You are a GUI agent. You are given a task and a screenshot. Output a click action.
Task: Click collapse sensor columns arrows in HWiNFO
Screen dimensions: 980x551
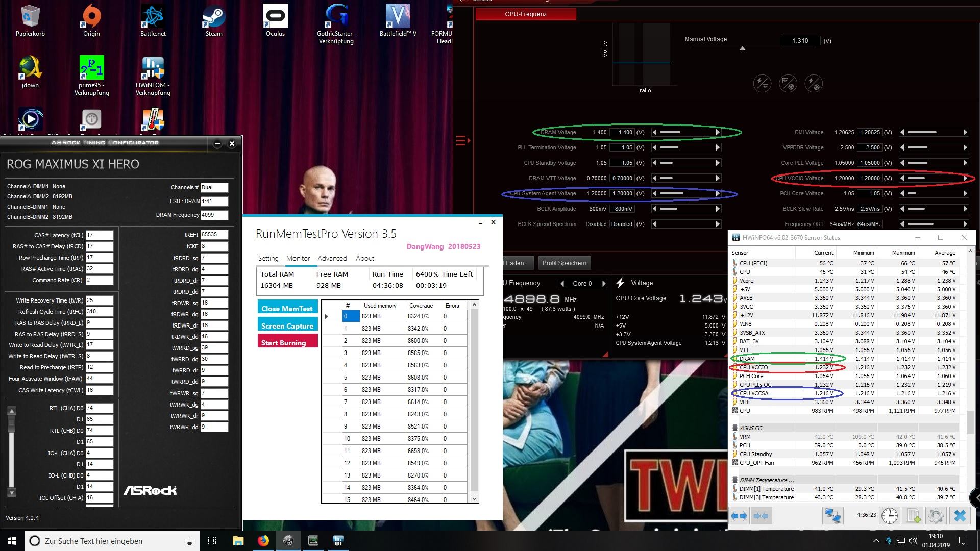[x=761, y=516]
